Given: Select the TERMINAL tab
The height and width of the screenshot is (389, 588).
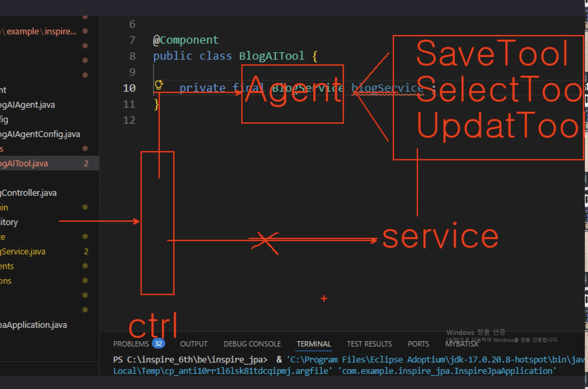Looking at the screenshot, I should click(x=314, y=344).
